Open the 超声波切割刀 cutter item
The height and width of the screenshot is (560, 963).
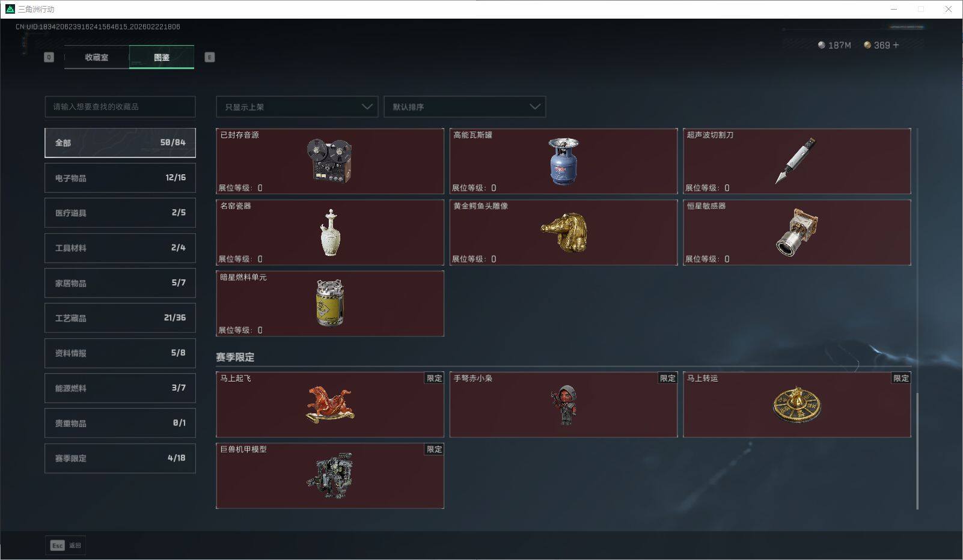pos(797,161)
